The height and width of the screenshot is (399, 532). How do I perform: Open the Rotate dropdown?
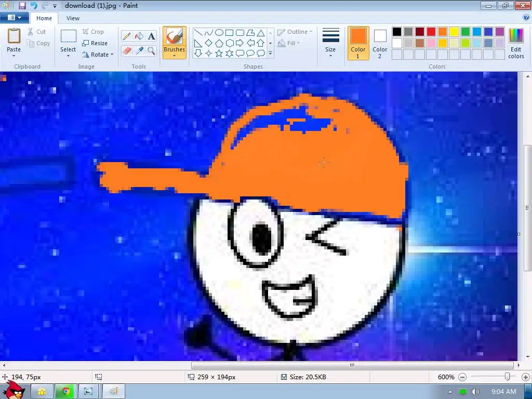[x=112, y=55]
